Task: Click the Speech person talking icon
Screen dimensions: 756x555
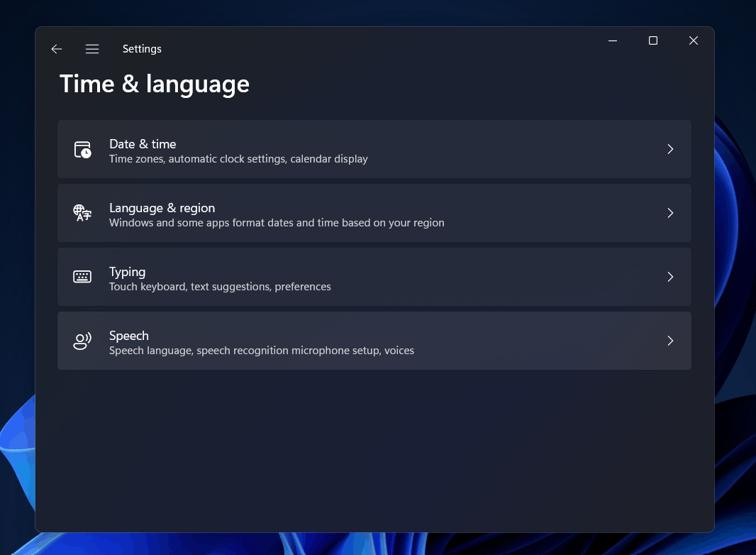Action: [82, 341]
